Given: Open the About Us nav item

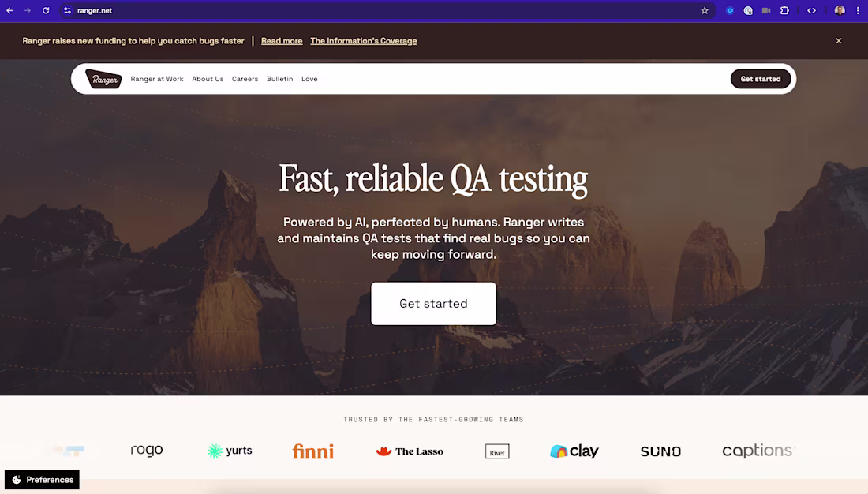Looking at the screenshot, I should pyautogui.click(x=208, y=79).
